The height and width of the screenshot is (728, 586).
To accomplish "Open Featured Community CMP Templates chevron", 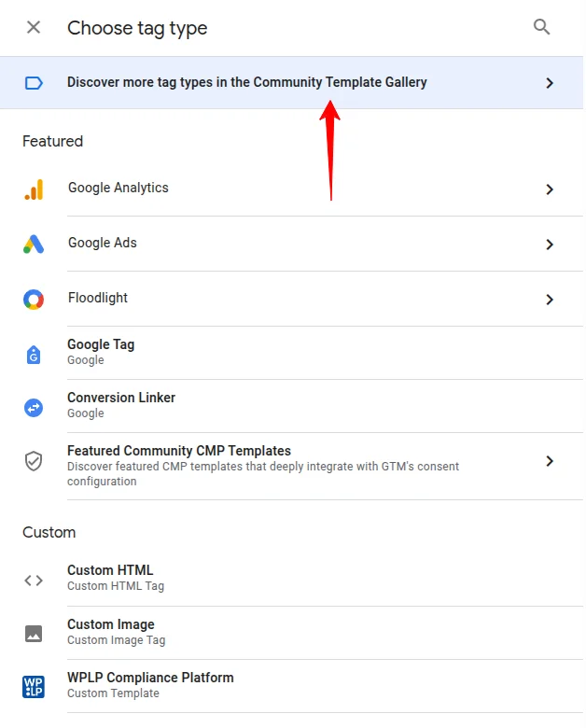I will pyautogui.click(x=550, y=461).
